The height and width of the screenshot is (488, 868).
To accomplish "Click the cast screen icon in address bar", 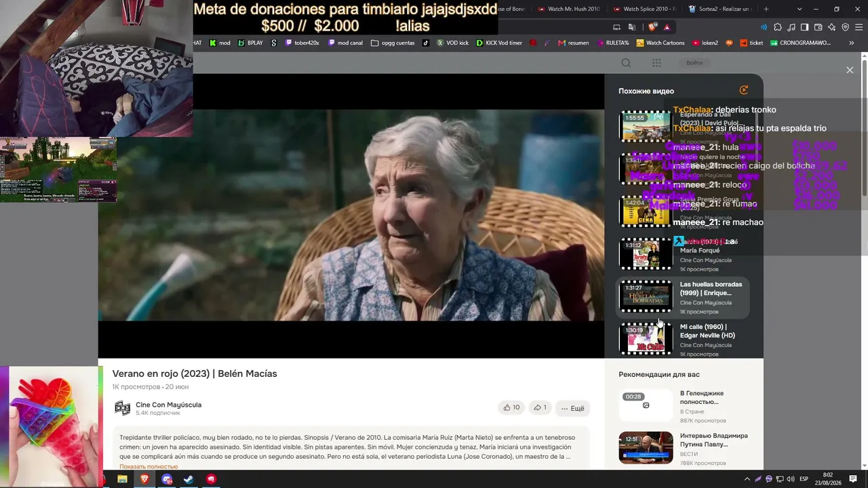I will click(616, 27).
